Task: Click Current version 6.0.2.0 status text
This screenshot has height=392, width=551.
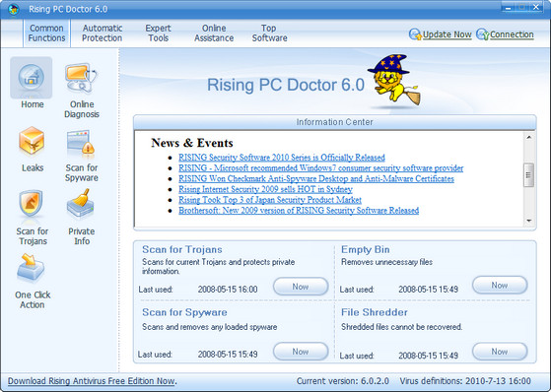Action: [x=343, y=381]
